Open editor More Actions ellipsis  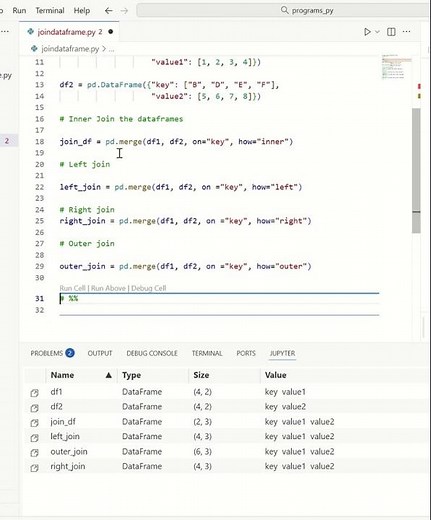click(x=407, y=32)
